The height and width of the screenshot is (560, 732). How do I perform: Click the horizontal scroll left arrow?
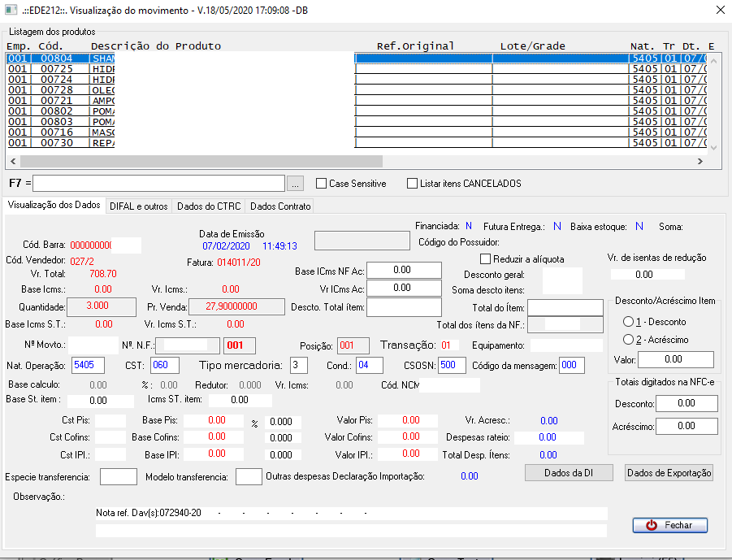(x=12, y=162)
